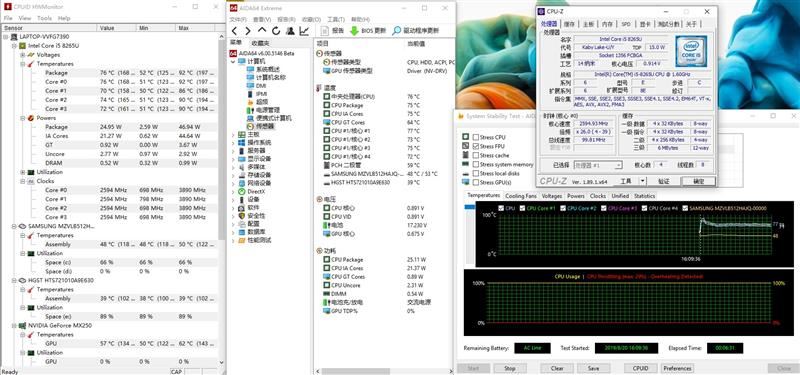
Task: Go back with AIDA64 toolbar back arrow
Action: 234,31
